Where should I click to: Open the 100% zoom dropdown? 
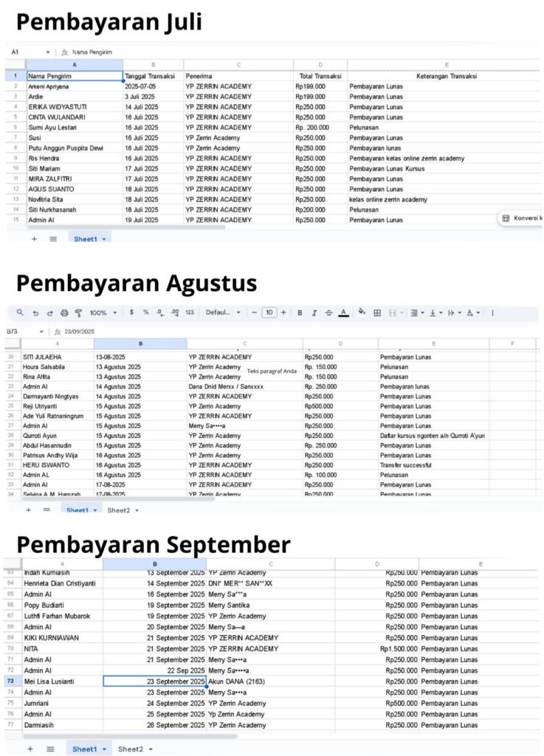point(103,313)
